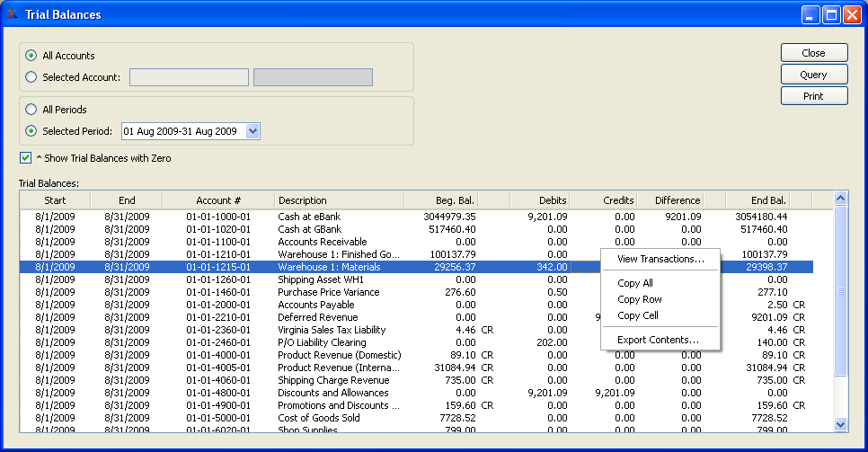Click scroll down arrow of table
The width and height of the screenshot is (868, 452).
pyautogui.click(x=841, y=424)
